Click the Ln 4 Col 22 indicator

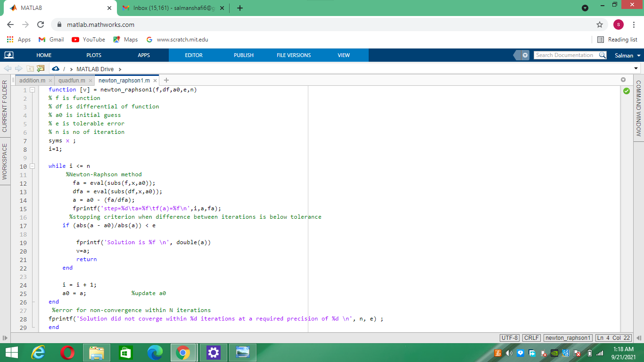tap(613, 337)
